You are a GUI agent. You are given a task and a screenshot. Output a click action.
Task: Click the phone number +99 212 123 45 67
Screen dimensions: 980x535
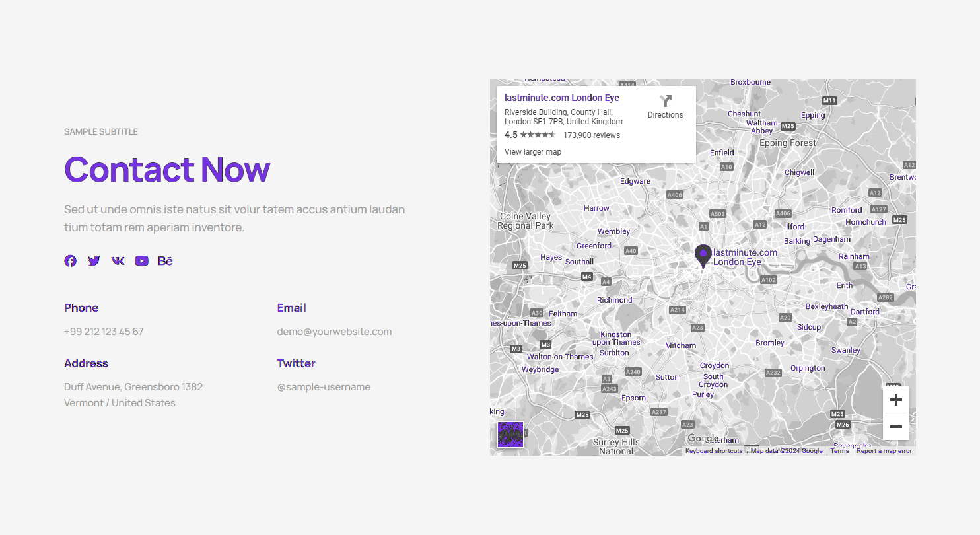click(104, 332)
